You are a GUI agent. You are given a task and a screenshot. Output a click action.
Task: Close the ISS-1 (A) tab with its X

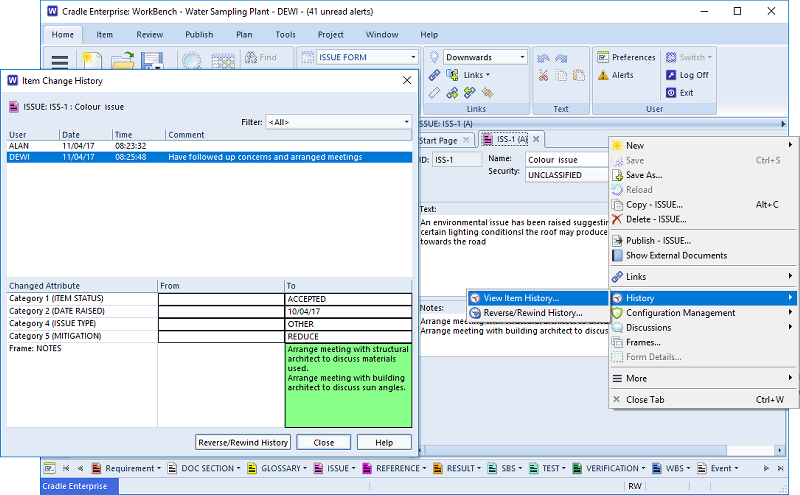pos(536,139)
